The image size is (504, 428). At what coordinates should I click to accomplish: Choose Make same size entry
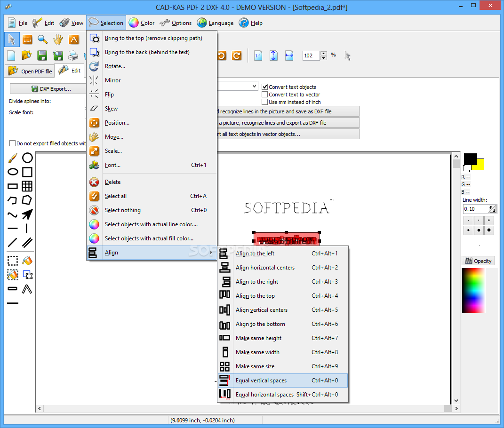click(x=282, y=366)
